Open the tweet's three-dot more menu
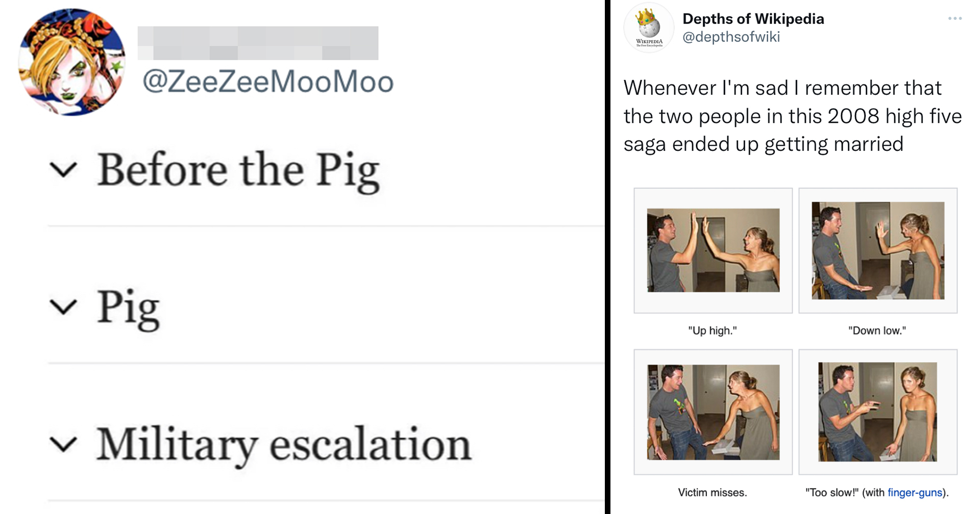The height and width of the screenshot is (514, 980). click(954, 18)
